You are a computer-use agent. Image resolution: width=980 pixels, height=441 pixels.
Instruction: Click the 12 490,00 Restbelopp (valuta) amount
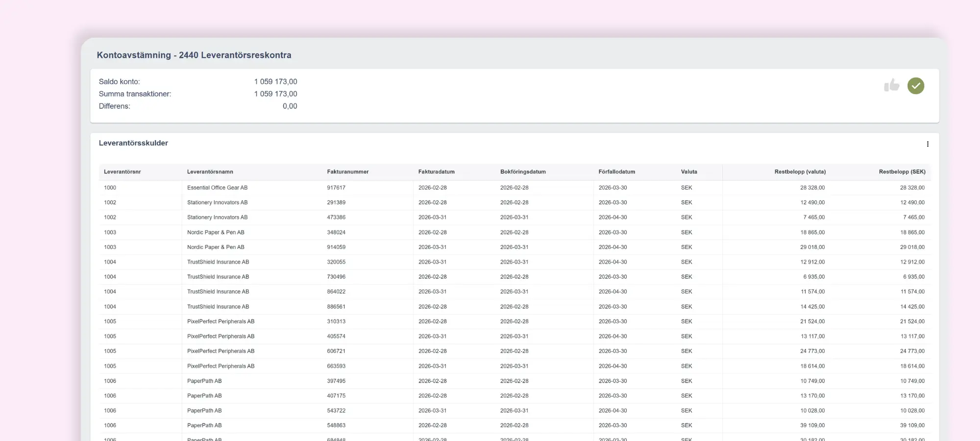tap(812, 202)
